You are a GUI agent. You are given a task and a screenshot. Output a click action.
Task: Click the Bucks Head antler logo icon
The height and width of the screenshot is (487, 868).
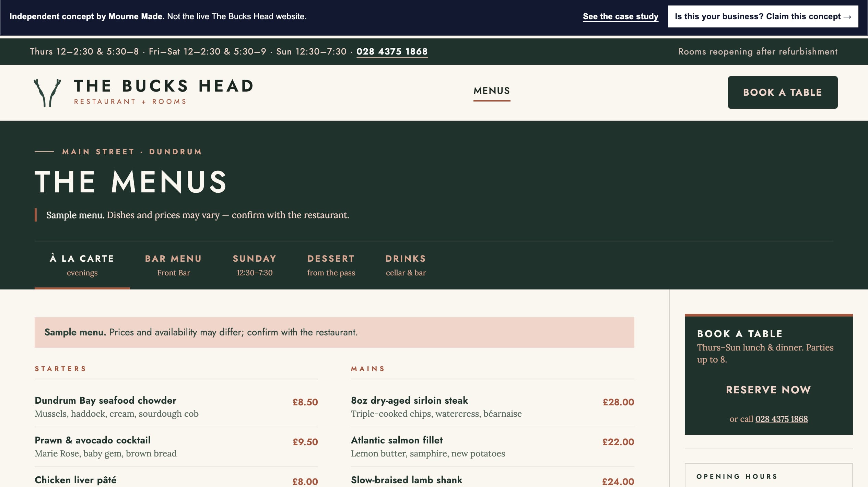47,93
